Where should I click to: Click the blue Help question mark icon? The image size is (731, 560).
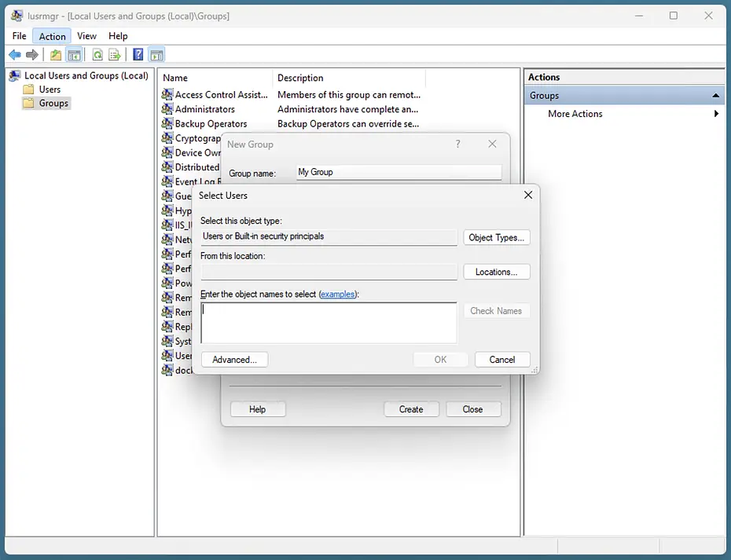(x=138, y=54)
